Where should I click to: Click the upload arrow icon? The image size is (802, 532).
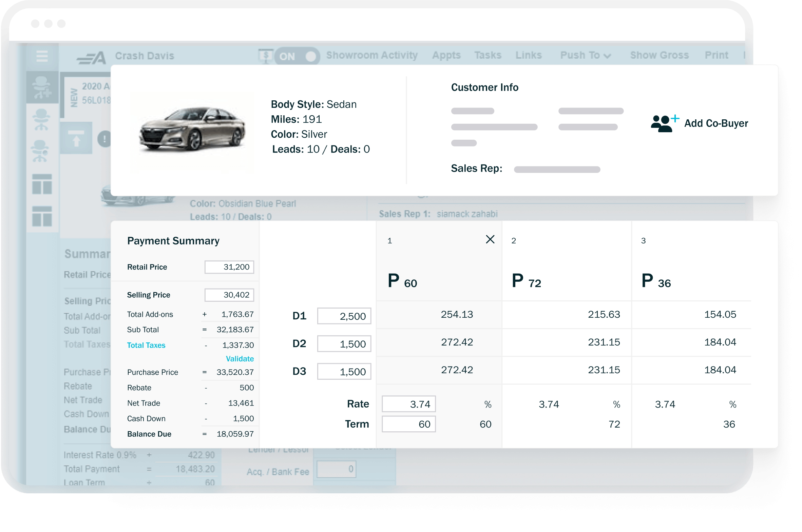(76, 138)
